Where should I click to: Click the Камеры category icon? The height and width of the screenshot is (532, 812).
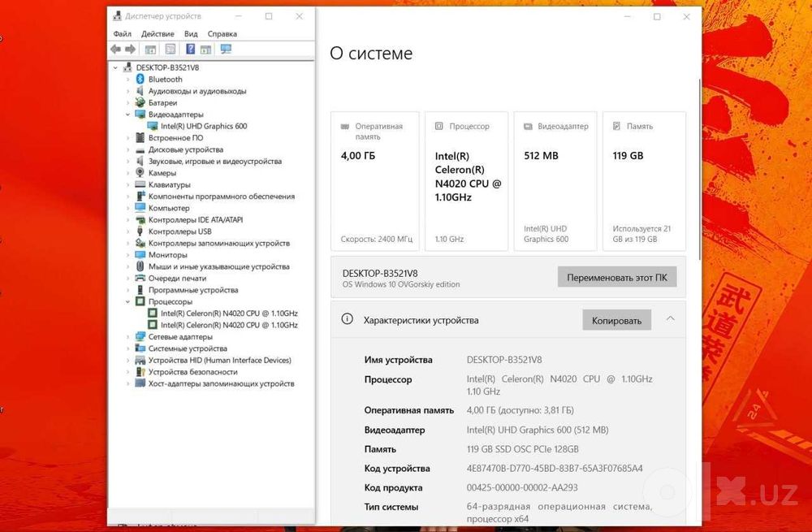point(140,172)
